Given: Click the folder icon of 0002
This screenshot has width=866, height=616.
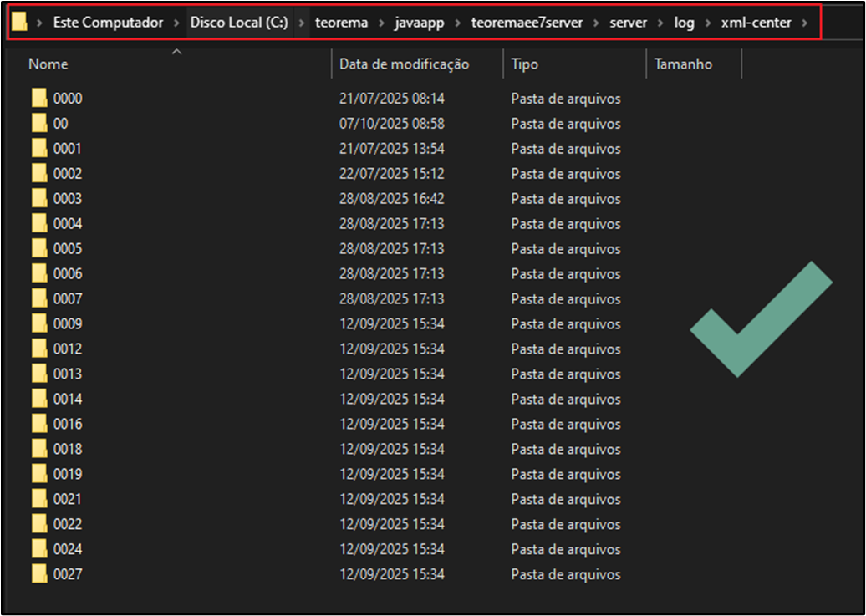Looking at the screenshot, I should [x=39, y=174].
